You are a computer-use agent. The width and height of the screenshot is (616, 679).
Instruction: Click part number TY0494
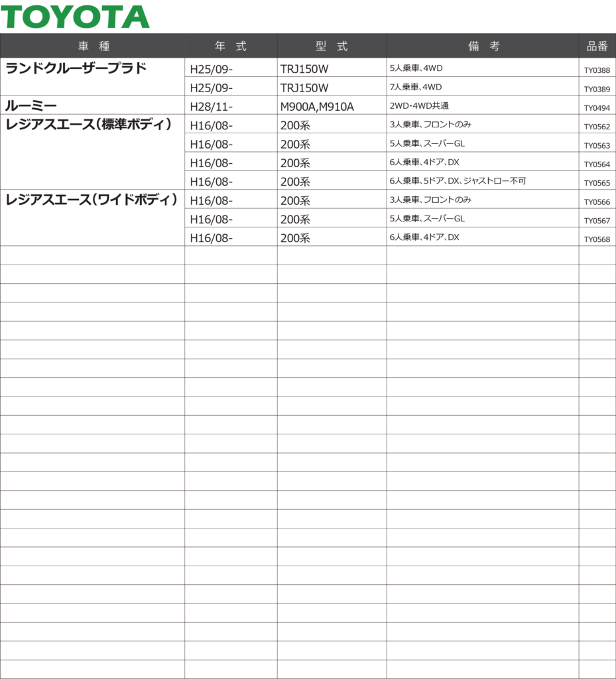point(597,108)
